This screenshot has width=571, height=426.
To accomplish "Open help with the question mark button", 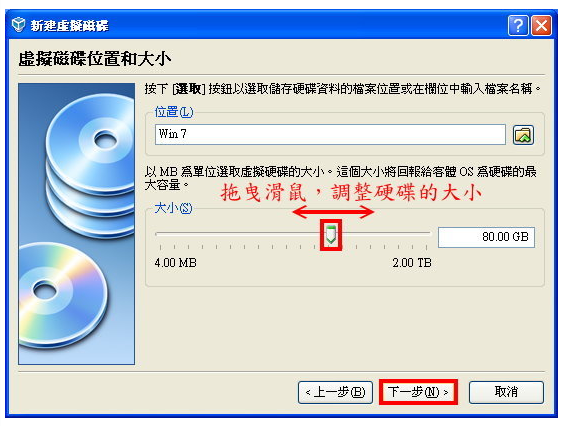I will (x=518, y=26).
